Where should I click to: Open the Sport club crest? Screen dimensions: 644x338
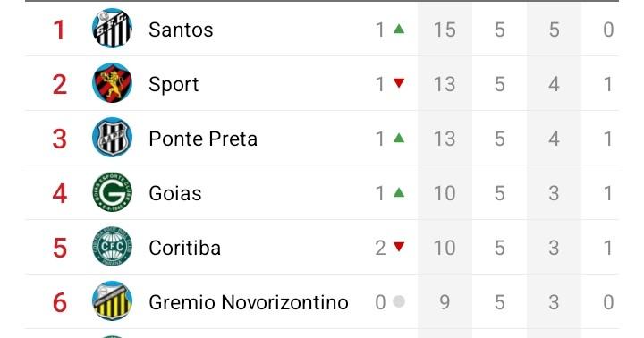[112, 83]
